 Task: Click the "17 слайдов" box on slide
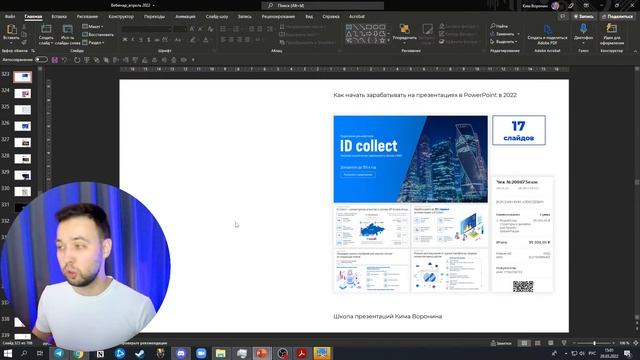(518, 130)
